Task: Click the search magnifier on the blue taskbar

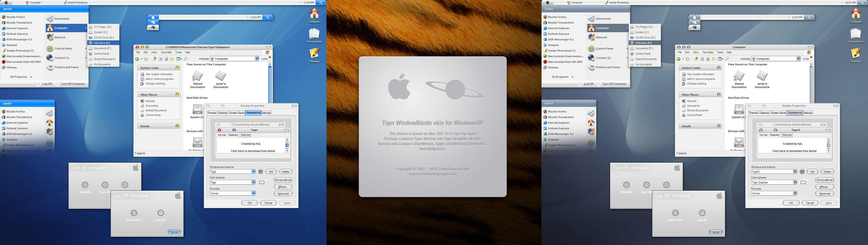Action: pos(321,2)
